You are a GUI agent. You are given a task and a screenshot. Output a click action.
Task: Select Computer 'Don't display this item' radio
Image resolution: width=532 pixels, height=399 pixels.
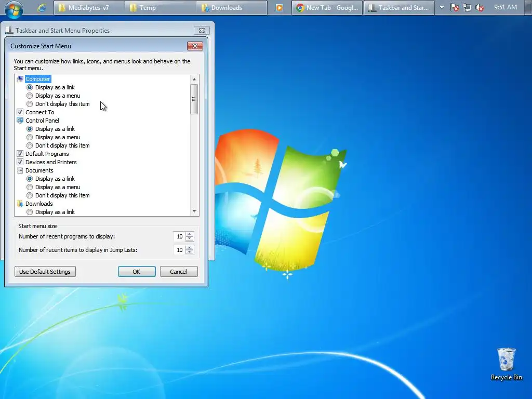point(30,104)
